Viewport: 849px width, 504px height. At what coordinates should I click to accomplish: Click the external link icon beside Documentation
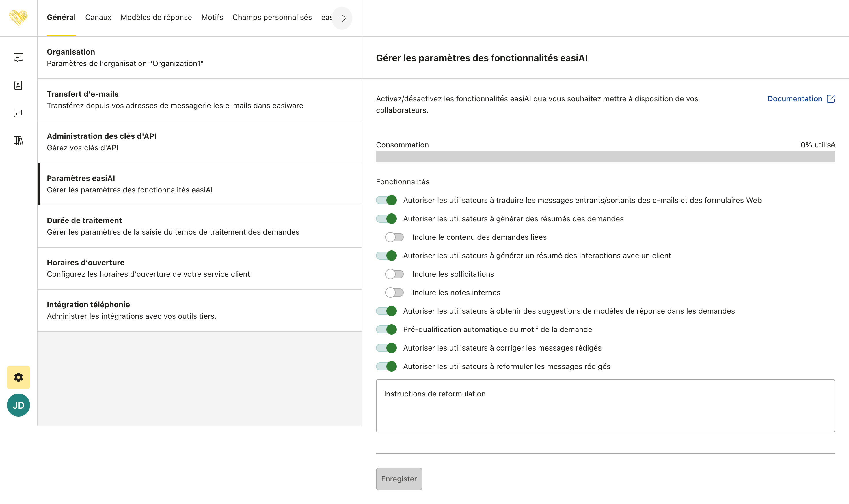[x=831, y=98]
